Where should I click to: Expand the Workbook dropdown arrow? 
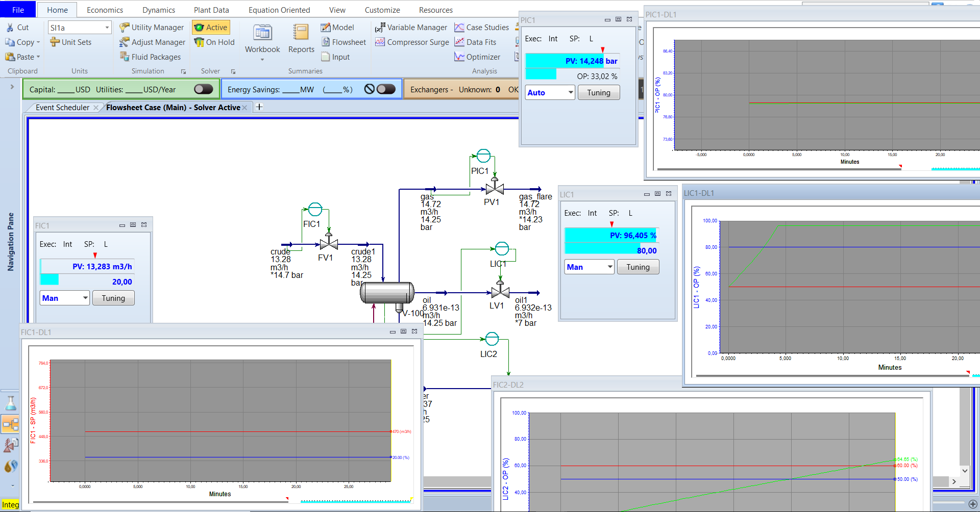coord(262,60)
